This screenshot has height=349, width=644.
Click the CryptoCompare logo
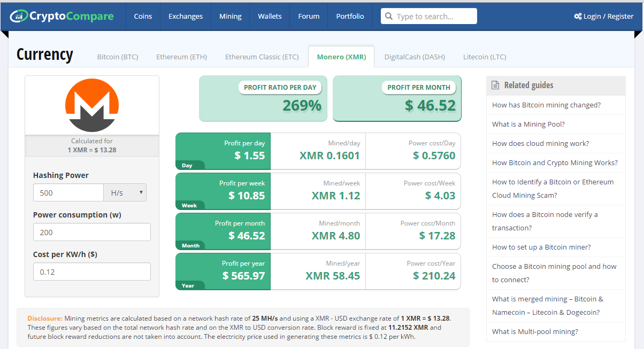click(62, 16)
